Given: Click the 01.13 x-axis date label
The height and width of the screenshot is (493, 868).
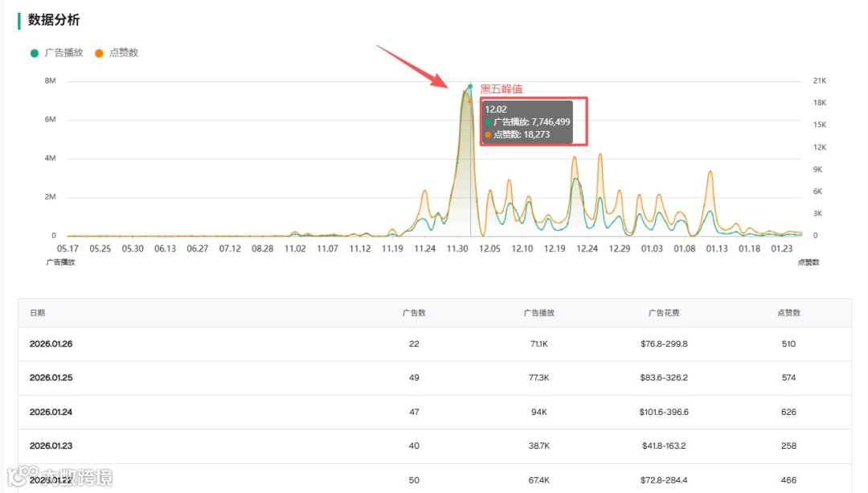Looking at the screenshot, I should 717,249.
